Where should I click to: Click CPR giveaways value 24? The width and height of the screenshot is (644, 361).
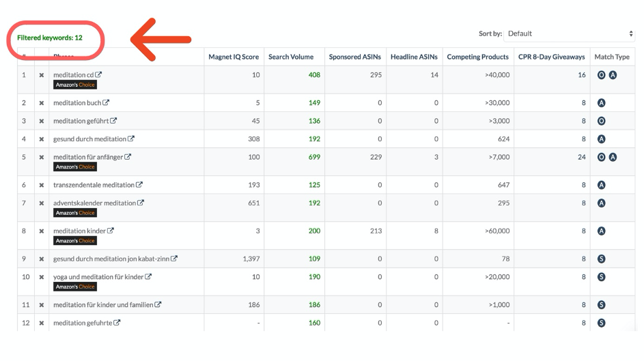coord(582,157)
